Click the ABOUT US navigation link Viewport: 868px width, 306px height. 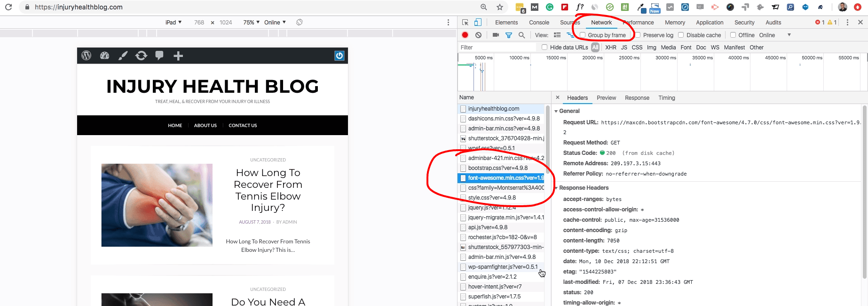point(205,125)
